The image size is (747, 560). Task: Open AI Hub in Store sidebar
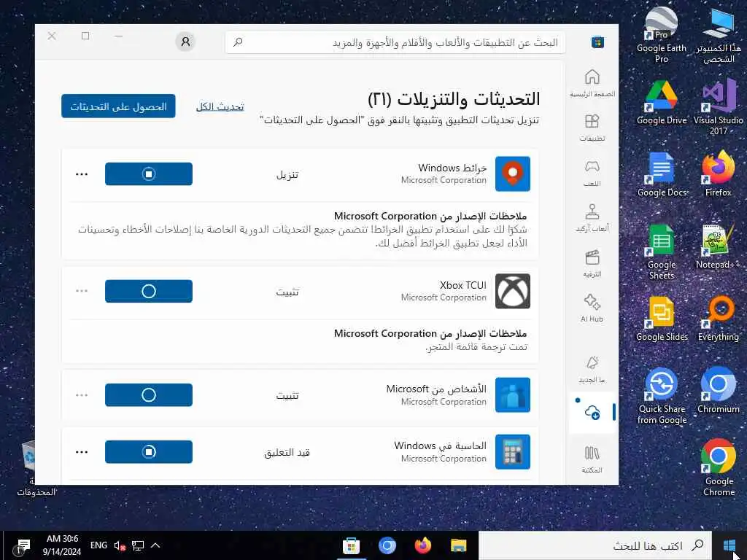592,308
